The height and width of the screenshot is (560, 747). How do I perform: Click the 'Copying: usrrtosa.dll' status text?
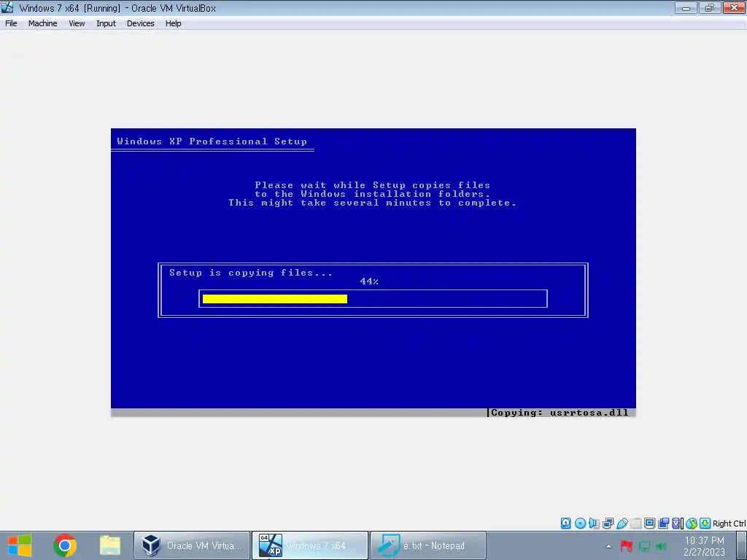[x=560, y=413]
